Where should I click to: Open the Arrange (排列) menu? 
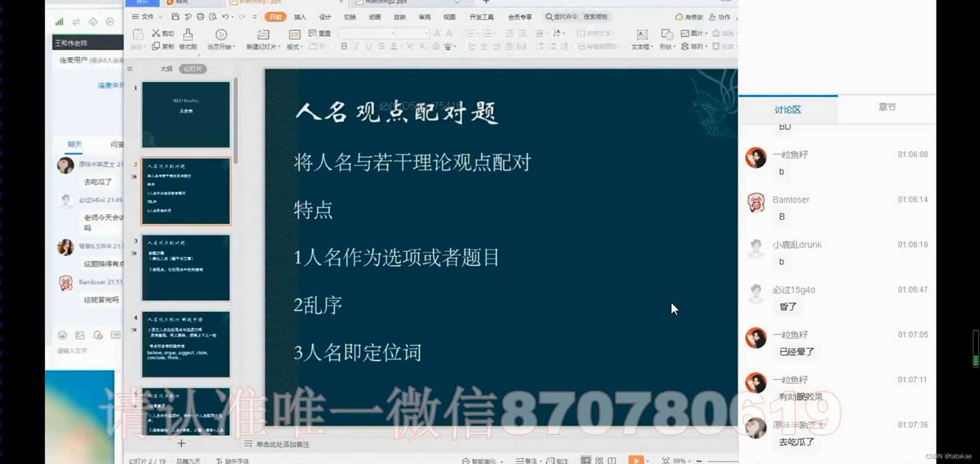[694, 46]
